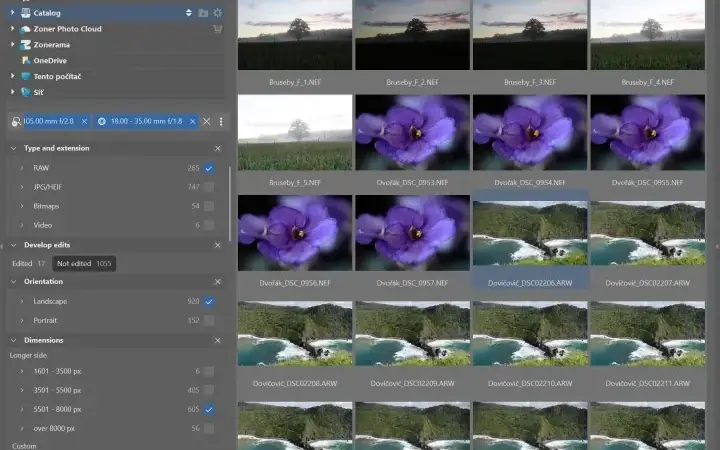Click the Catalog sort arrows icon
The image size is (720, 450).
pos(189,13)
